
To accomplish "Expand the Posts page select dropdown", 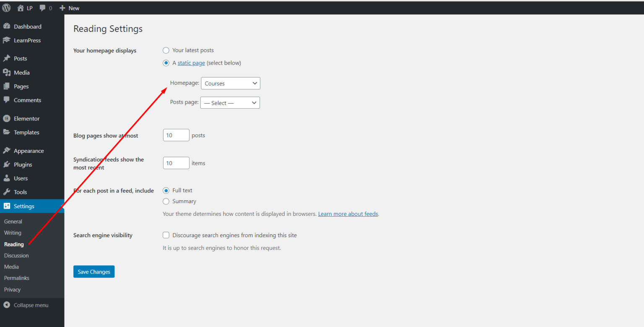I will [230, 103].
